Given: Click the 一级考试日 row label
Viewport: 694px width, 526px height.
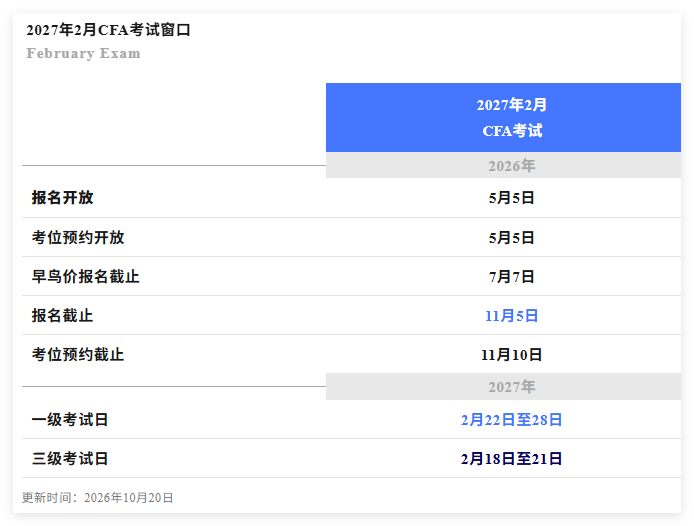Looking at the screenshot, I should coord(70,419).
